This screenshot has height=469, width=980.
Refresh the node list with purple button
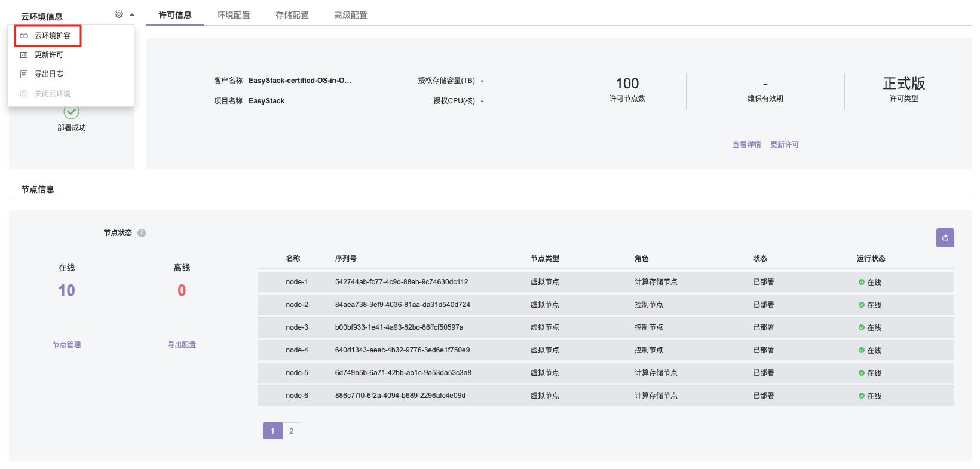(945, 238)
